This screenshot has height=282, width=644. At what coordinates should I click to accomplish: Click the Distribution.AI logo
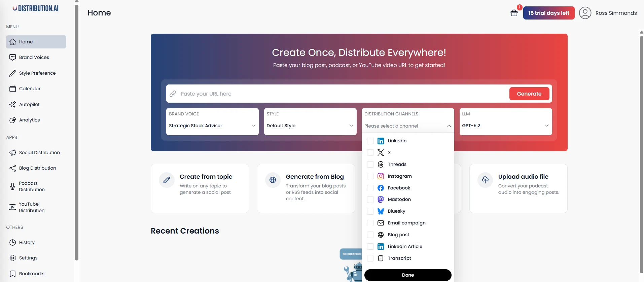[x=36, y=8]
